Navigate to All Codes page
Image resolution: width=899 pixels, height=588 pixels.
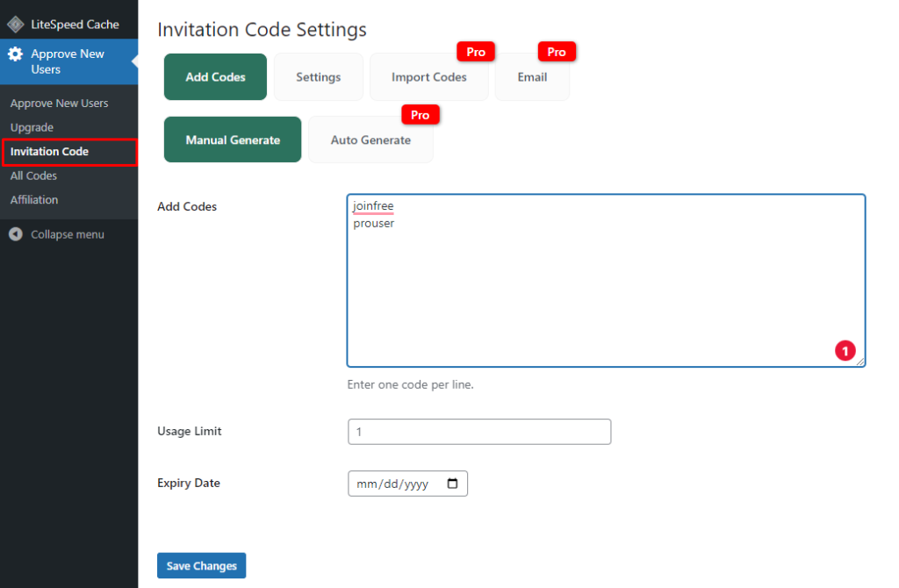click(x=33, y=176)
